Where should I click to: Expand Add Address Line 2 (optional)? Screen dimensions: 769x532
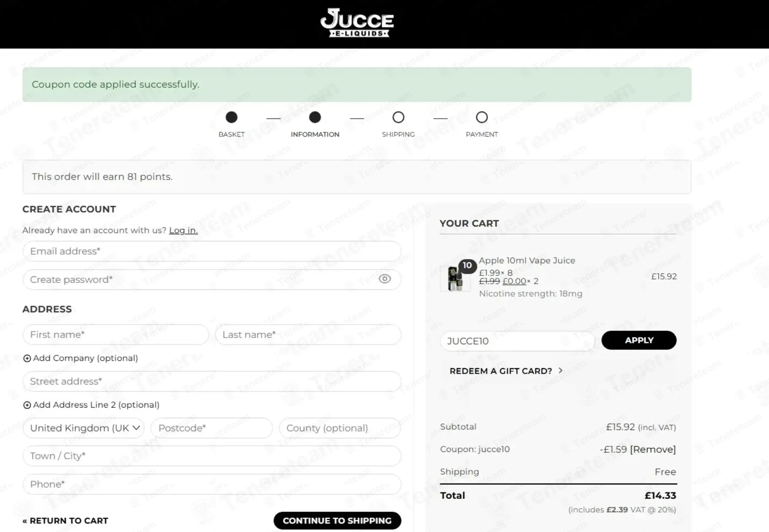tap(91, 405)
